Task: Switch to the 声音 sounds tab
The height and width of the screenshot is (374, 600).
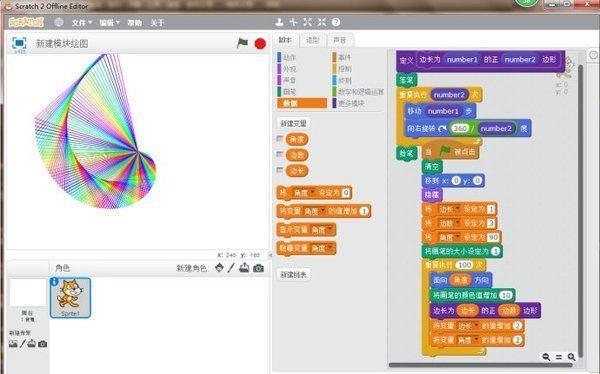Action: pos(339,40)
